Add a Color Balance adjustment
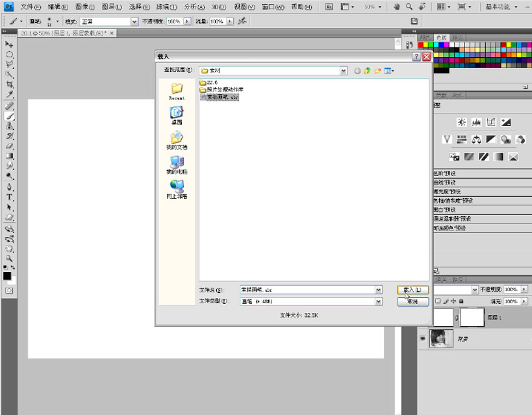The image size is (532, 415). pyautogui.click(x=476, y=139)
